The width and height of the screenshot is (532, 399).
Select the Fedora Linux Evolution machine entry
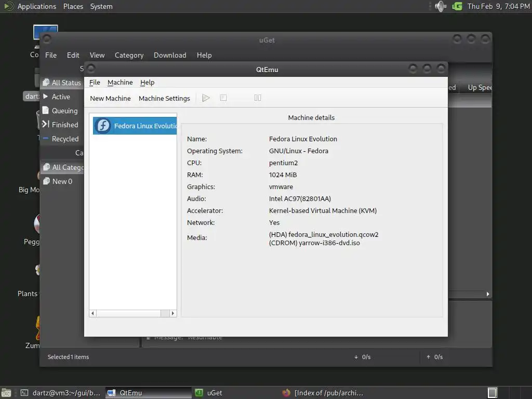pos(135,126)
